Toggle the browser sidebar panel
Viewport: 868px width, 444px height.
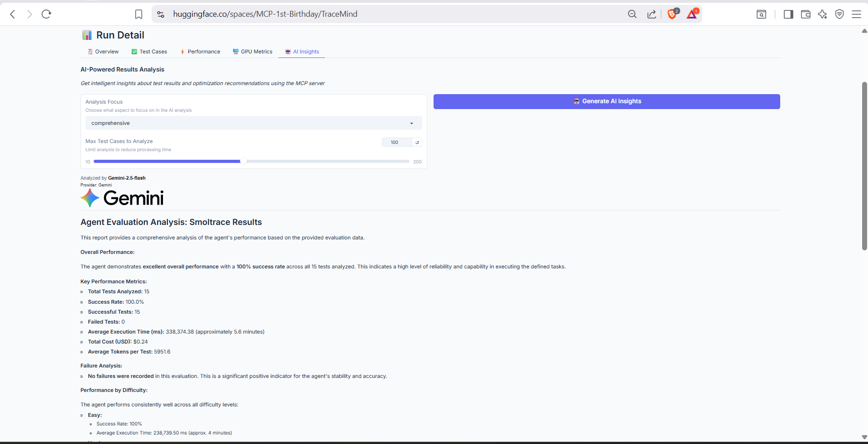[788, 14]
